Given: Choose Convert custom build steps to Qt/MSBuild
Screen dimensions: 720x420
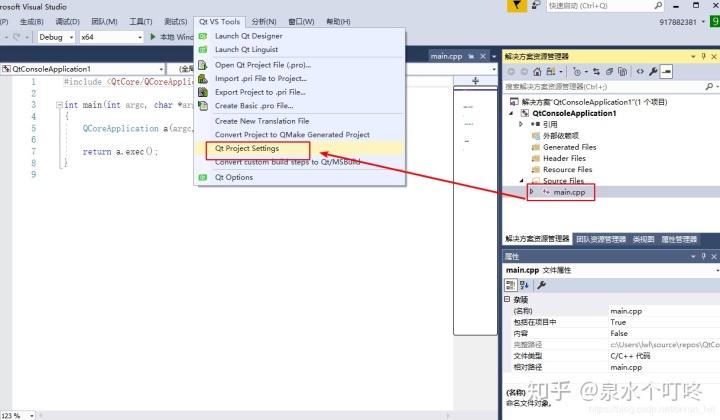Looking at the screenshot, I should 287,162.
